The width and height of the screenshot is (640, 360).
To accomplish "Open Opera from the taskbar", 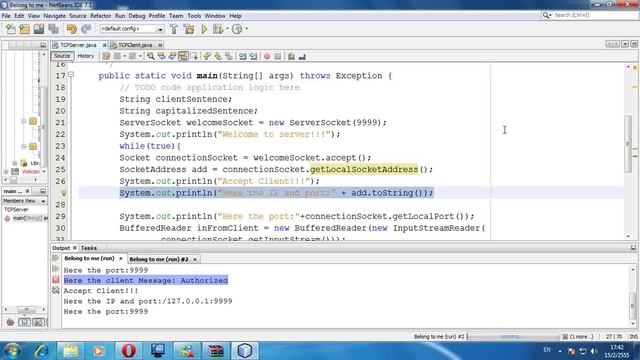I will click(x=128, y=351).
